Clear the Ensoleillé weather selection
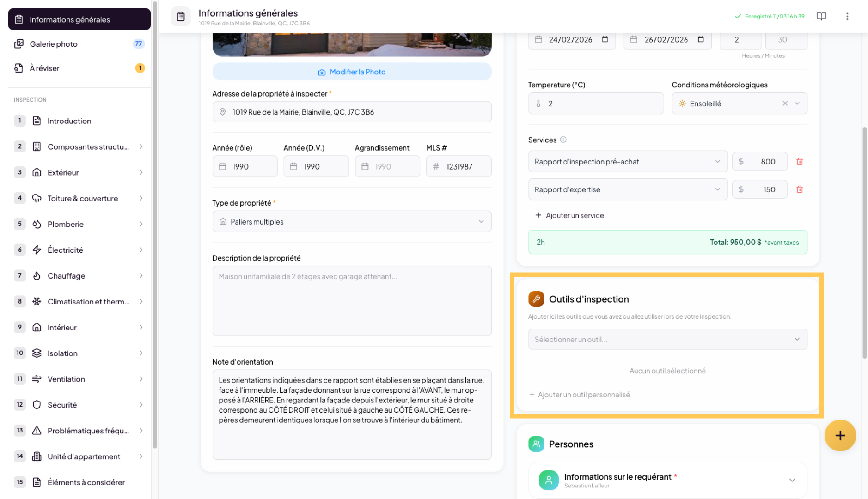The width and height of the screenshot is (868, 499). coord(785,103)
